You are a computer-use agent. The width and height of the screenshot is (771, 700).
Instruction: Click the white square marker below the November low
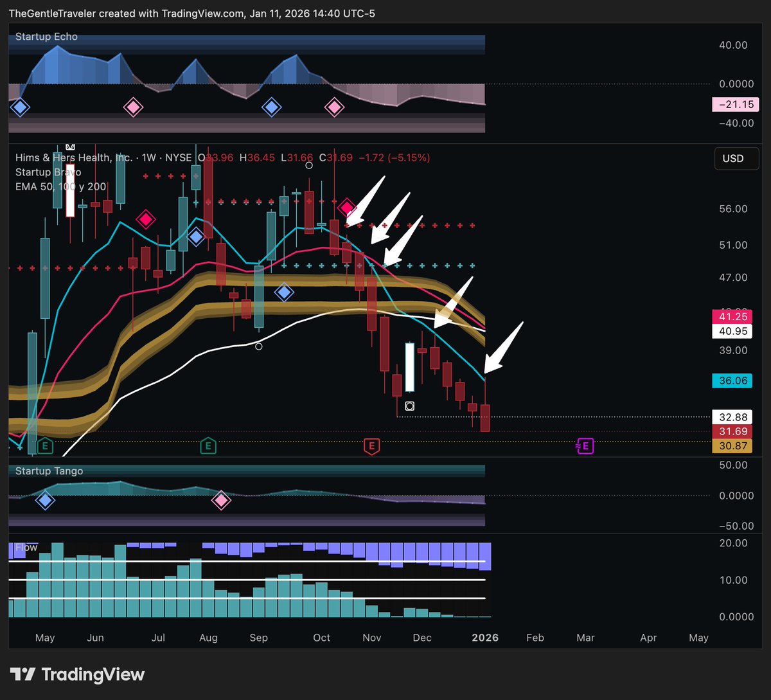pyautogui.click(x=410, y=406)
